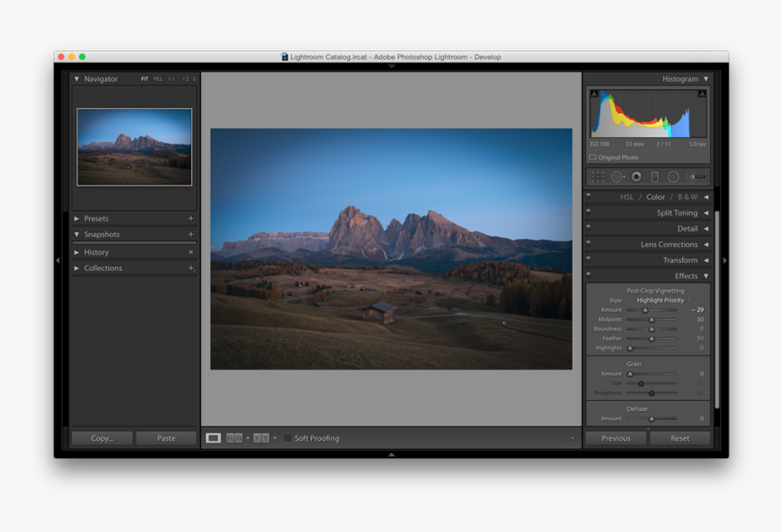
Task: Click the right panel vertical scrollbar
Action: 717,309
